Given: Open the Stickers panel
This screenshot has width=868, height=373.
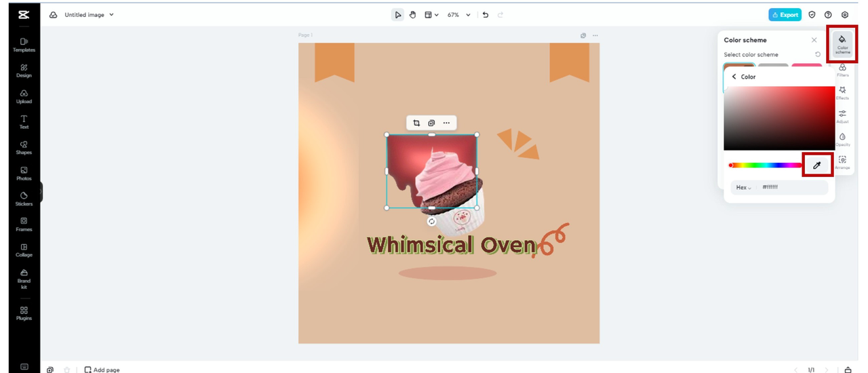Looking at the screenshot, I should [x=24, y=199].
